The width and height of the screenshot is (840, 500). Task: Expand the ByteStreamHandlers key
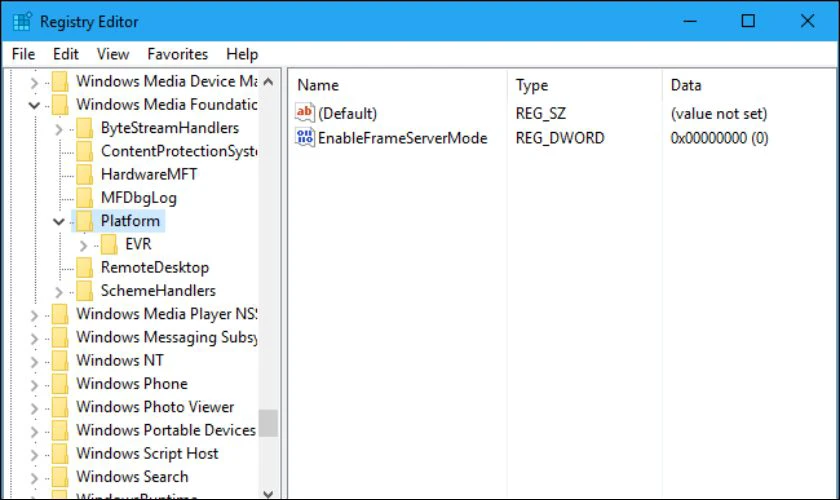(x=59, y=129)
